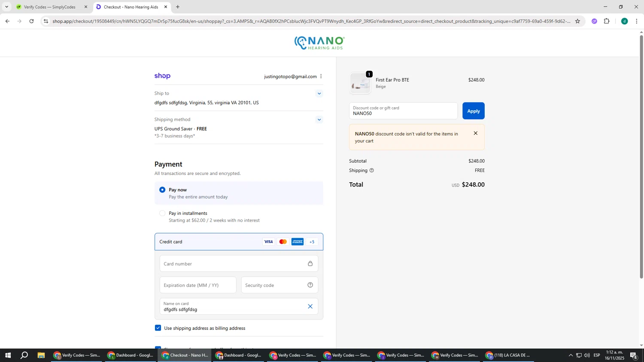Click the Shop logo

click(x=162, y=76)
